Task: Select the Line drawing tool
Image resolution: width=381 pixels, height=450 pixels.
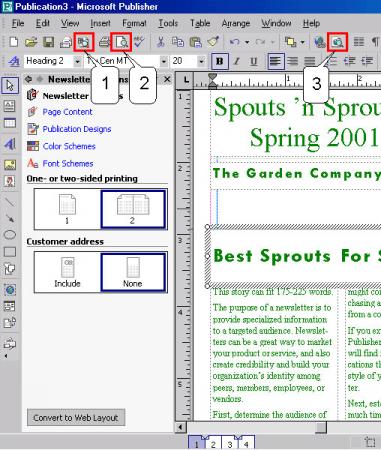Action: click(9, 202)
